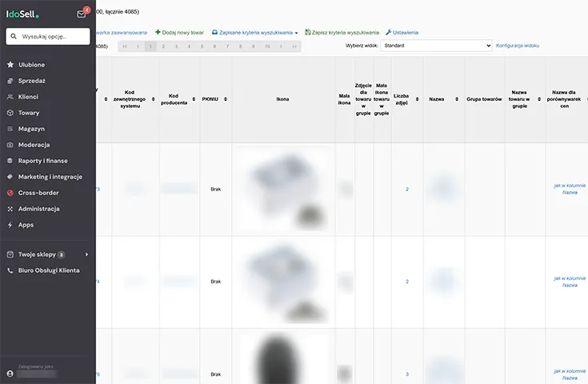Click the tools icon beside Administracja
Viewport: 588px width, 384px height.
click(10, 209)
